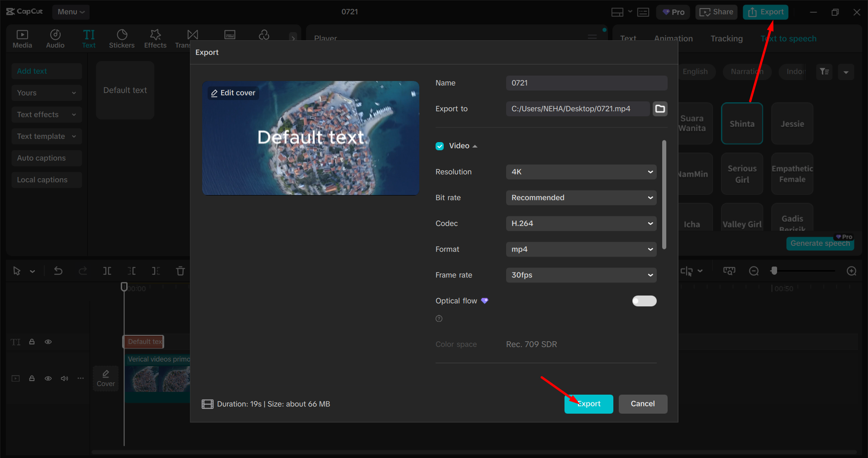
Task: Click the top Export button
Action: pos(765,12)
